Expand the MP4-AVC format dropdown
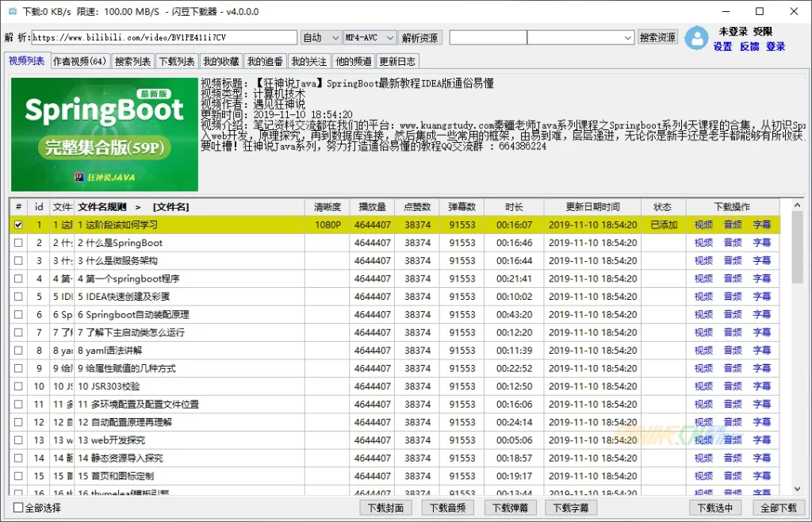The image size is (812, 522). coord(369,38)
